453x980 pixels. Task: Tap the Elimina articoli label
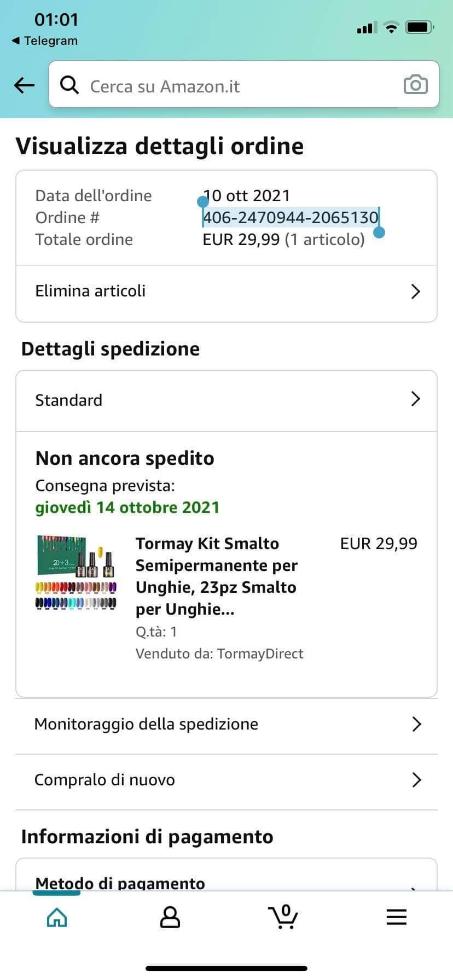pos(90,291)
